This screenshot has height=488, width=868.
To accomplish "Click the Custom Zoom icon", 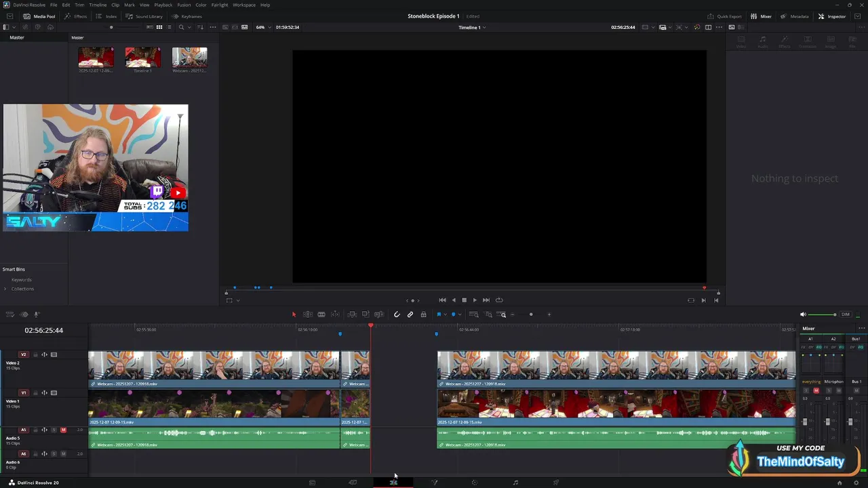I will point(501,314).
